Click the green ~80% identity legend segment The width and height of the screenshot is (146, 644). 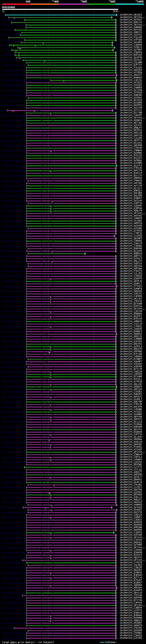[x=101, y=4]
